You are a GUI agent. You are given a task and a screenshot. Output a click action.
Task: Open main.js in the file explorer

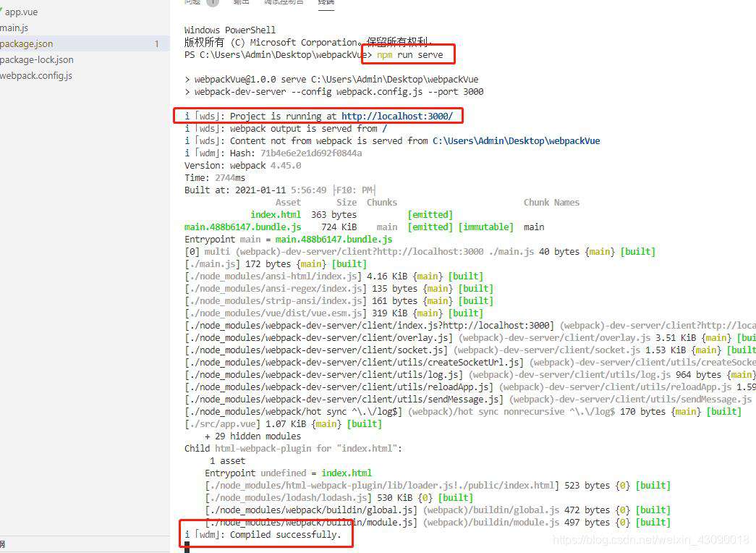tap(14, 28)
